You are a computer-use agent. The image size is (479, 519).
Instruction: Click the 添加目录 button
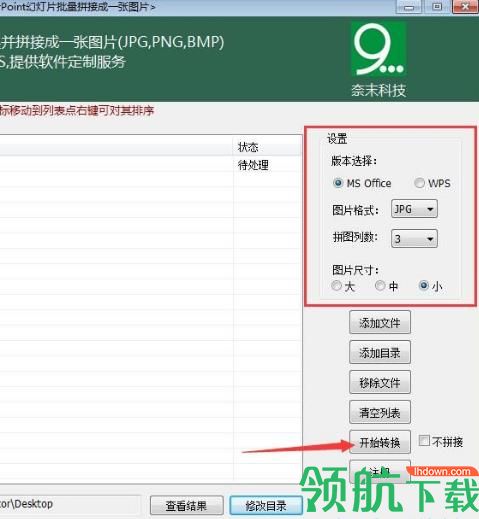coord(380,352)
